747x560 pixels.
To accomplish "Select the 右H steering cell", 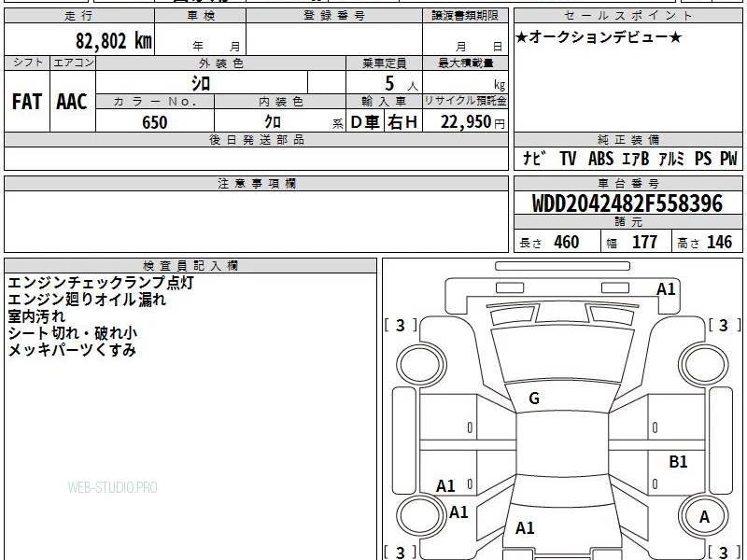I will [402, 122].
